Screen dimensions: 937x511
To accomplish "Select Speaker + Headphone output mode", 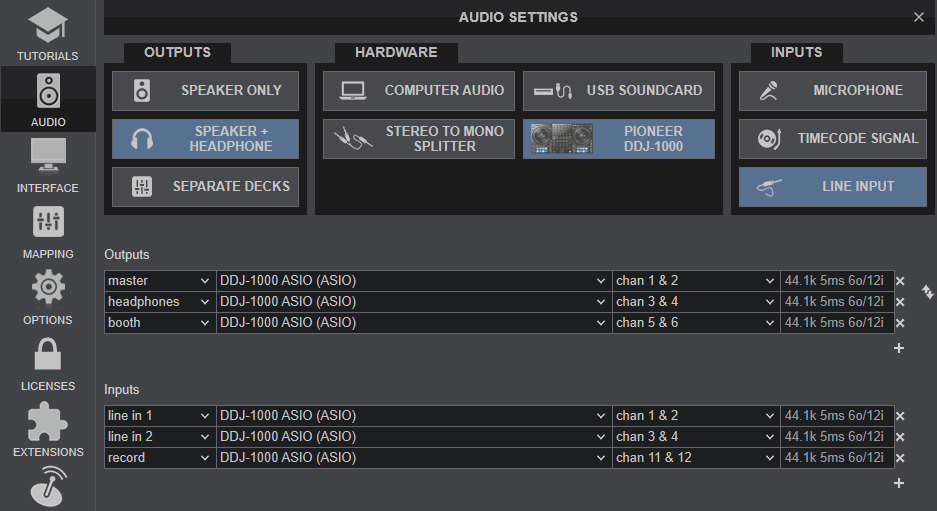I will tap(206, 139).
